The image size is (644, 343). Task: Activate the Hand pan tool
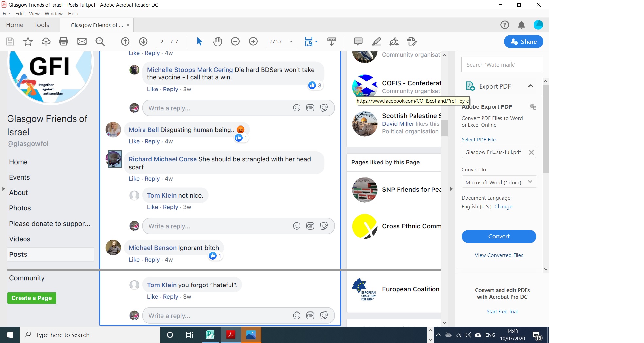(217, 41)
